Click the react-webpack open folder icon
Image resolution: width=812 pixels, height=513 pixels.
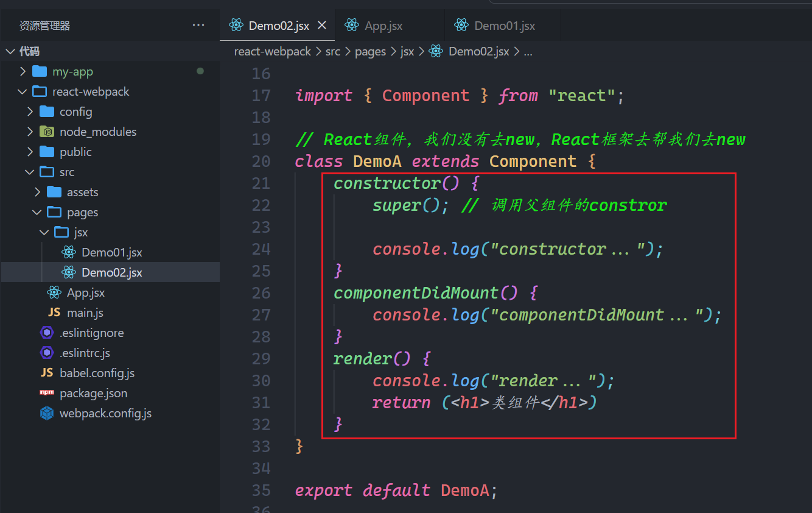point(40,91)
